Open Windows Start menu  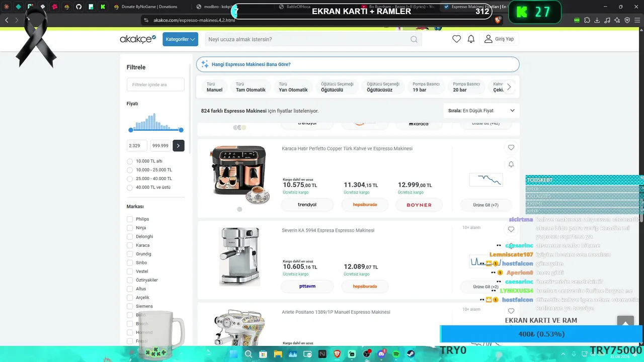pyautogui.click(x=234, y=354)
